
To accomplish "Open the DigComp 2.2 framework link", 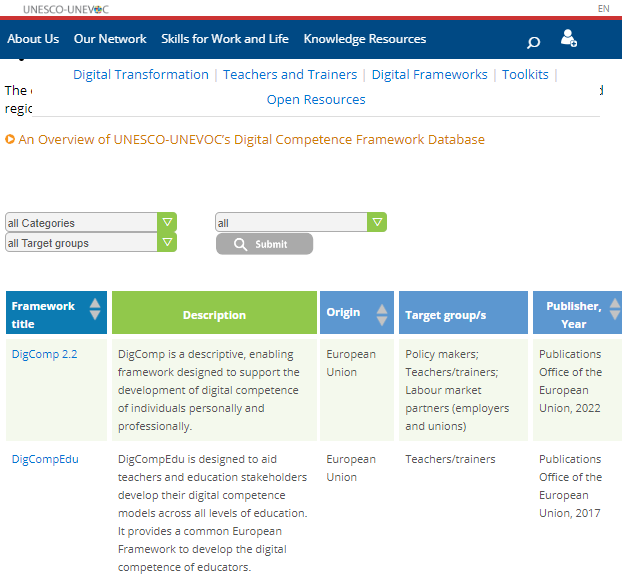I will click(x=44, y=354).
